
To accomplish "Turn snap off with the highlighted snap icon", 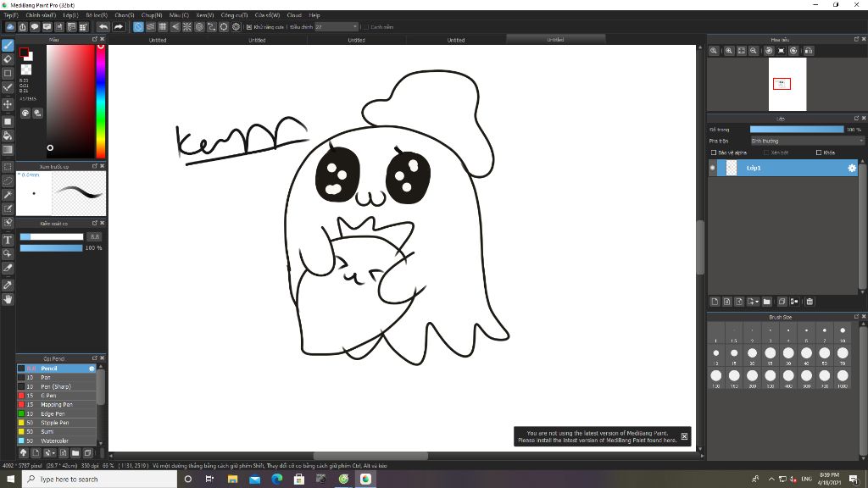I will [x=138, y=26].
